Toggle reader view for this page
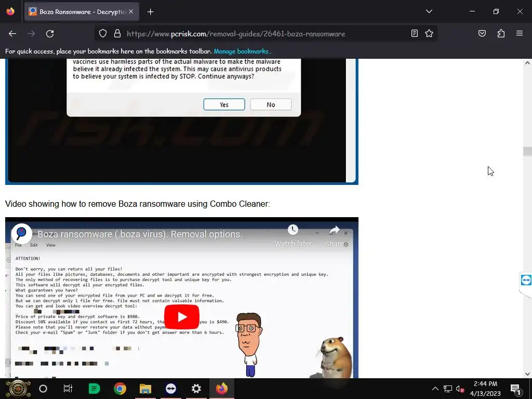 pyautogui.click(x=414, y=33)
